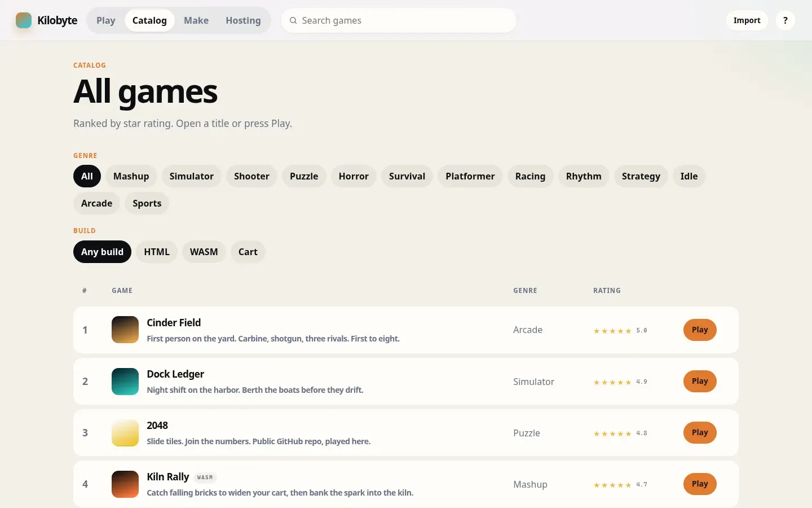812x508 pixels.
Task: Filter by Arcade genre
Action: [x=96, y=203]
